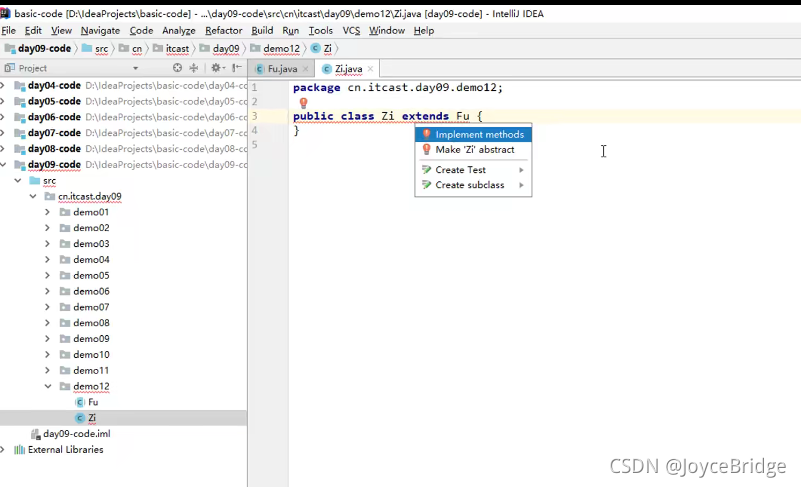Open Project panel settings gear
Viewport: 801px width, 487px height.
coord(216,67)
